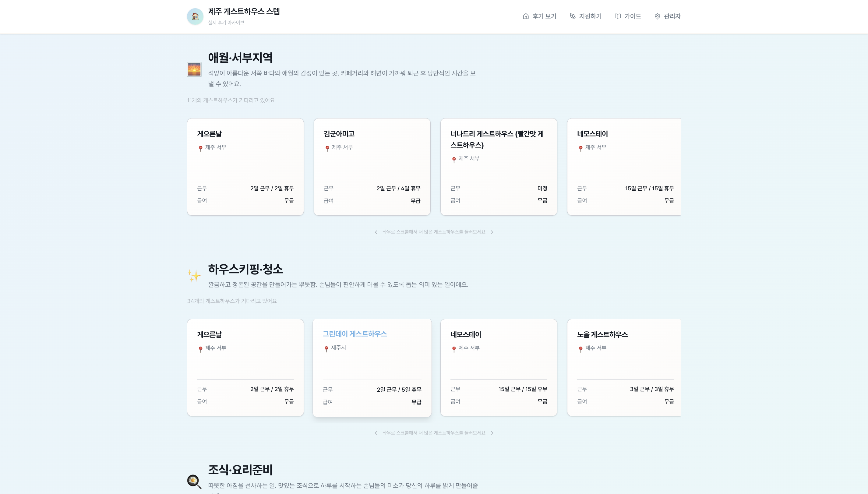The width and height of the screenshot is (868, 494).
Task: Open 너나드리 게스트하우스 (빨간맛 게스트하우스) card
Action: pos(499,167)
